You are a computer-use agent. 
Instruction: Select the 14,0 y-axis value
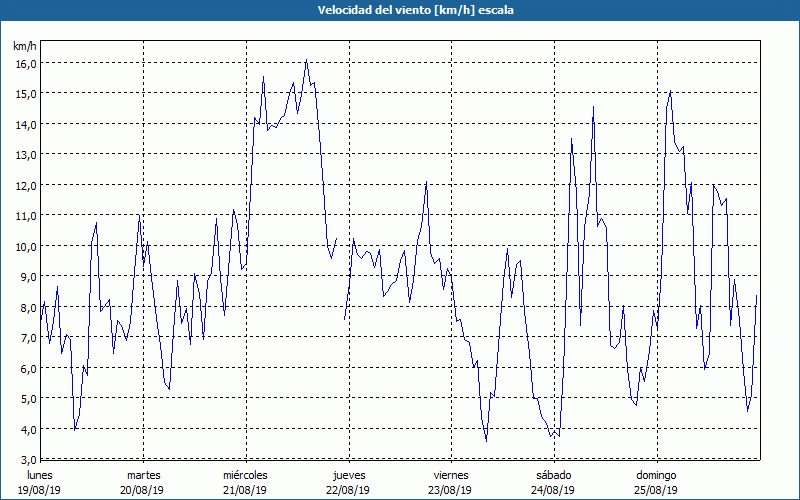[x=26, y=124]
